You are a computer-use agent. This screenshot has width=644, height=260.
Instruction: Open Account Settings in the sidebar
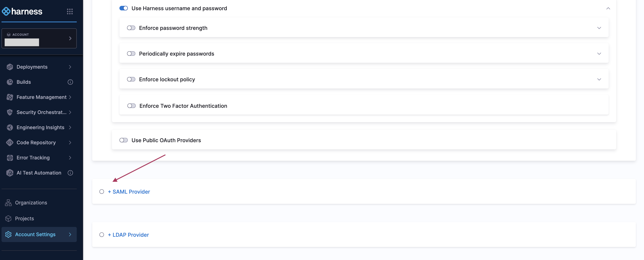pyautogui.click(x=35, y=234)
